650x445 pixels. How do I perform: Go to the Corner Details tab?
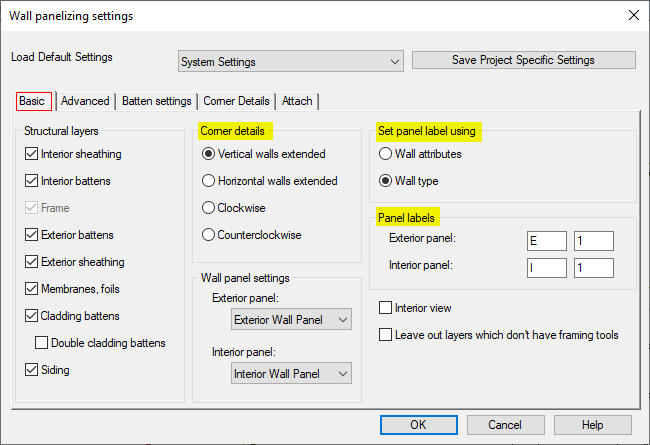(236, 101)
